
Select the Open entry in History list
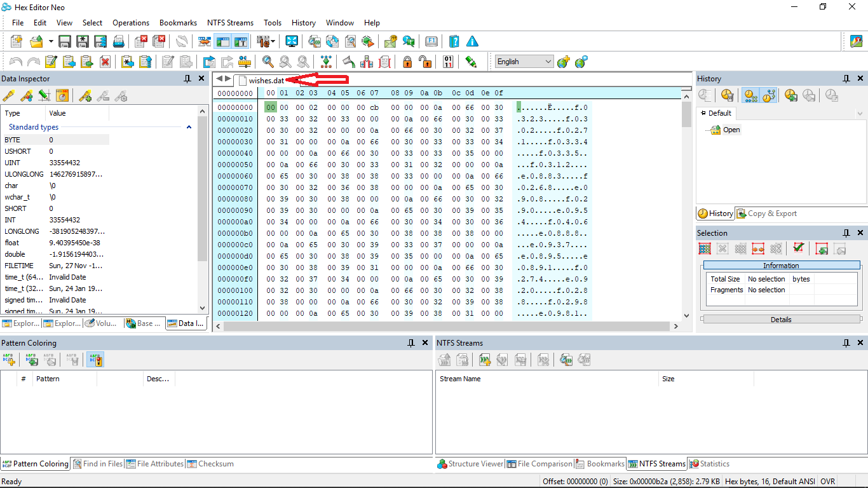click(731, 130)
